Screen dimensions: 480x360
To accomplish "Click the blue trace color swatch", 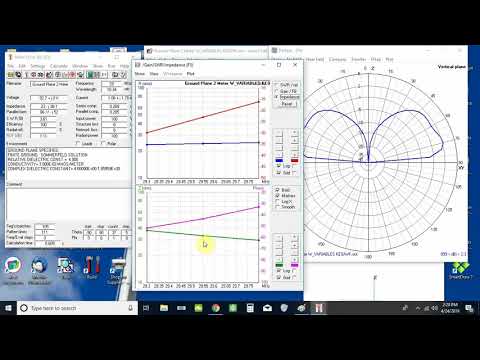I will point(279,160).
